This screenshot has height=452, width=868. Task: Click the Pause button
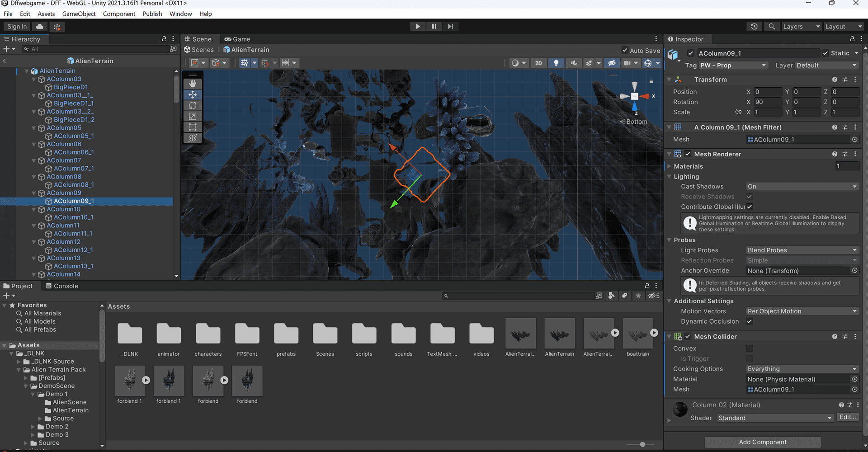434,27
